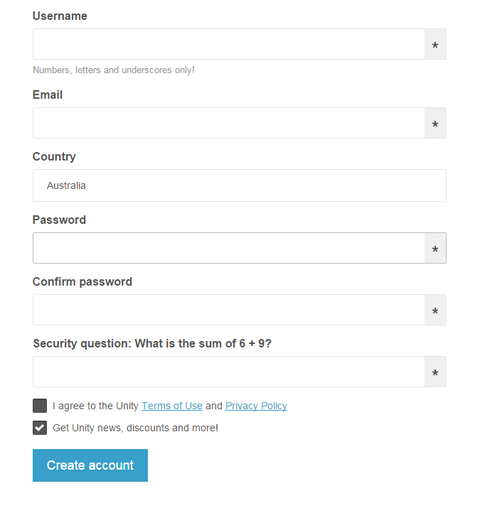Check the agree to Terms of Use checkbox
The width and height of the screenshot is (480, 513).
pos(40,406)
